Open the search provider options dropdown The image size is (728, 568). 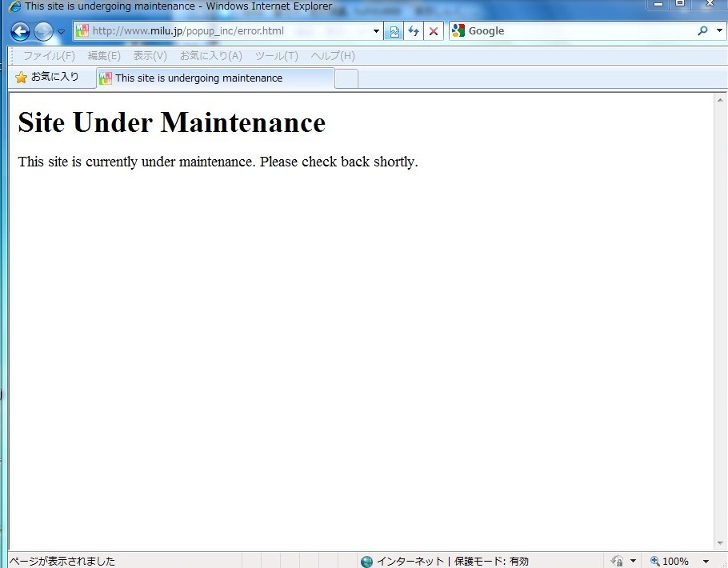click(x=719, y=31)
